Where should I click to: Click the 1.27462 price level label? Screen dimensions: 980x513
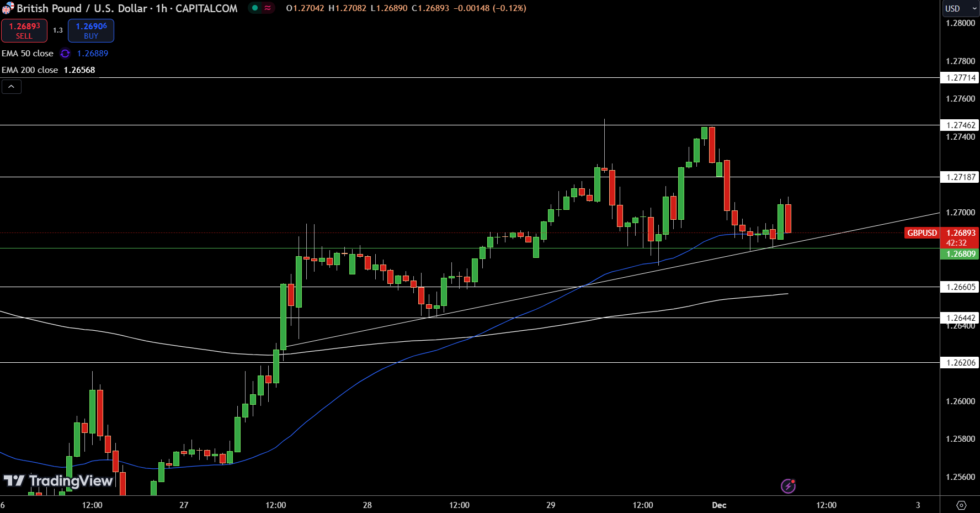pos(961,125)
